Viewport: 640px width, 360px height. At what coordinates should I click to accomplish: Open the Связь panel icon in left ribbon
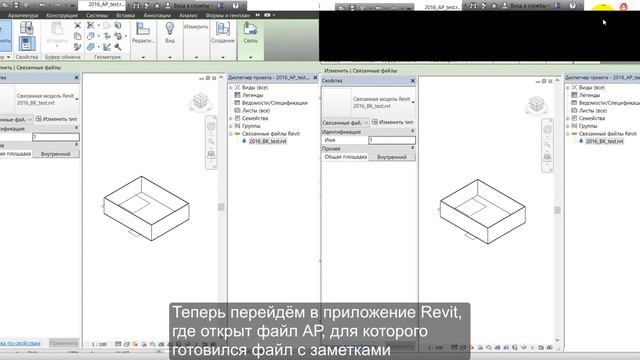[x=250, y=29]
